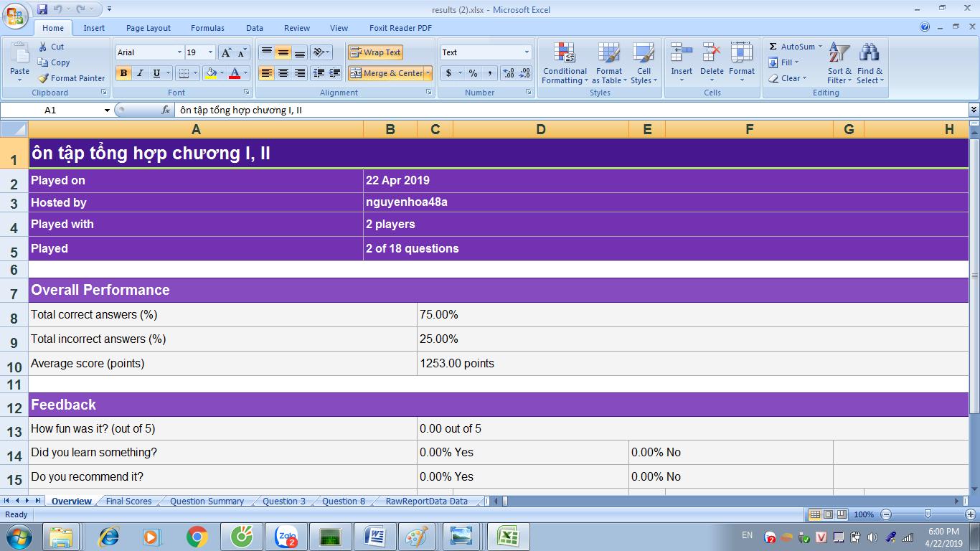Align text to the right
The image size is (980, 551).
pos(300,73)
